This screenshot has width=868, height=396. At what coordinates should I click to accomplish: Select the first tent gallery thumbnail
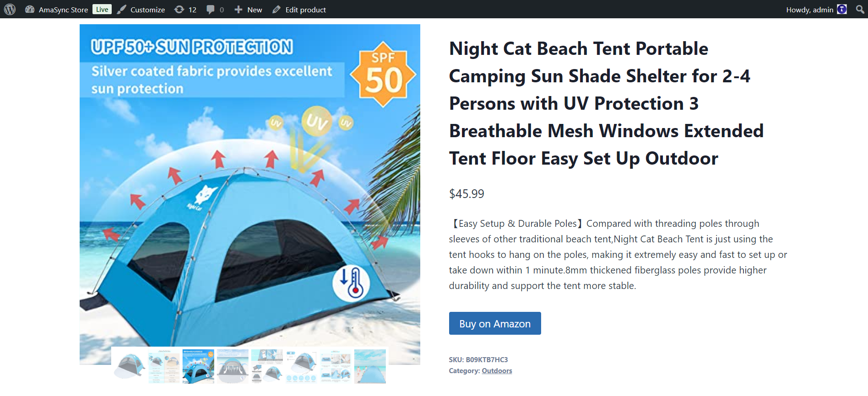130,366
